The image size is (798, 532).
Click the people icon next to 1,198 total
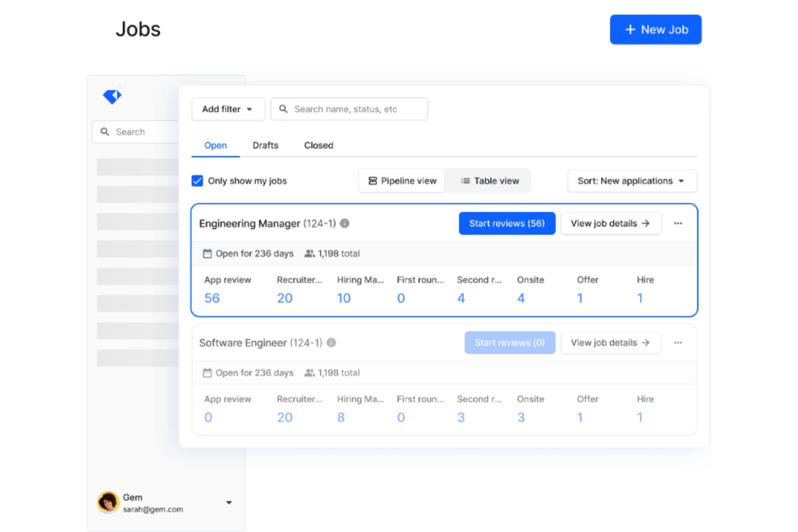coord(308,253)
